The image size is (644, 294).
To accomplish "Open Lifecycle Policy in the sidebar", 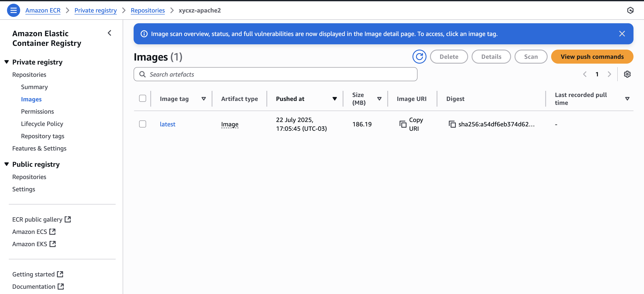I will pyautogui.click(x=42, y=124).
